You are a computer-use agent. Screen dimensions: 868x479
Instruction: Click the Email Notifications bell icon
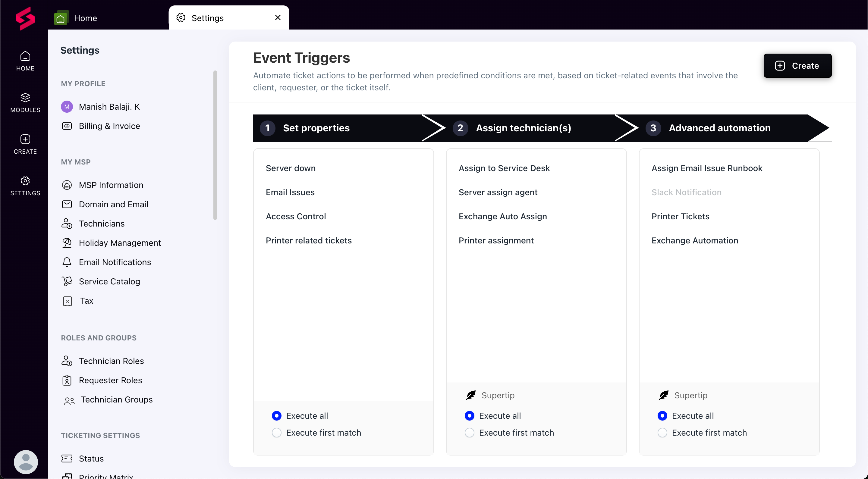67,262
